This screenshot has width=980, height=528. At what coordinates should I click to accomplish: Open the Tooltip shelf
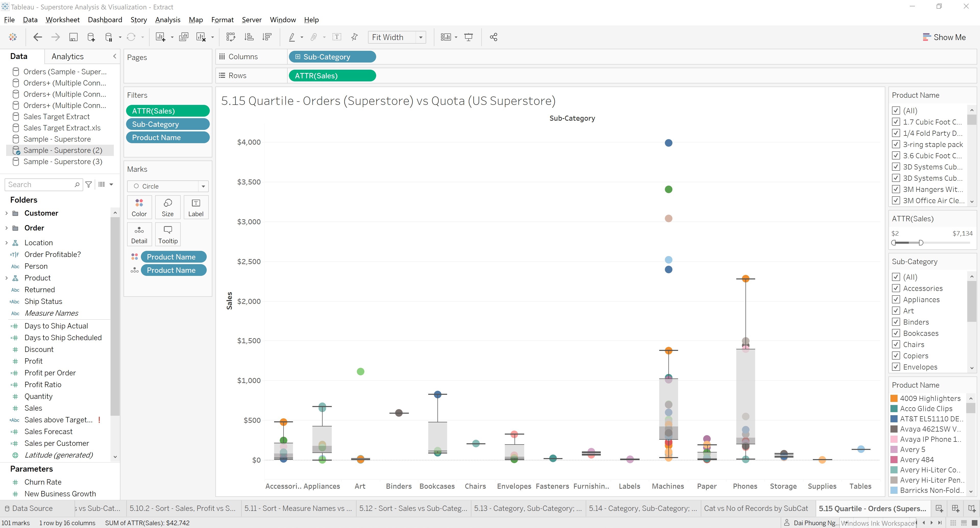(x=167, y=234)
